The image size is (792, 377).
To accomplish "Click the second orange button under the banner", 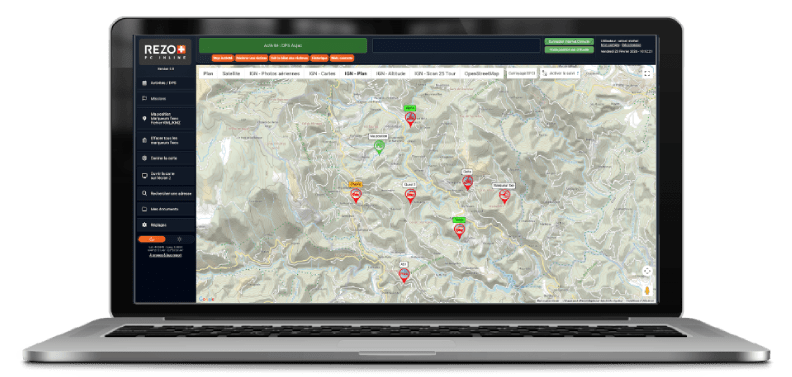I will [x=251, y=58].
